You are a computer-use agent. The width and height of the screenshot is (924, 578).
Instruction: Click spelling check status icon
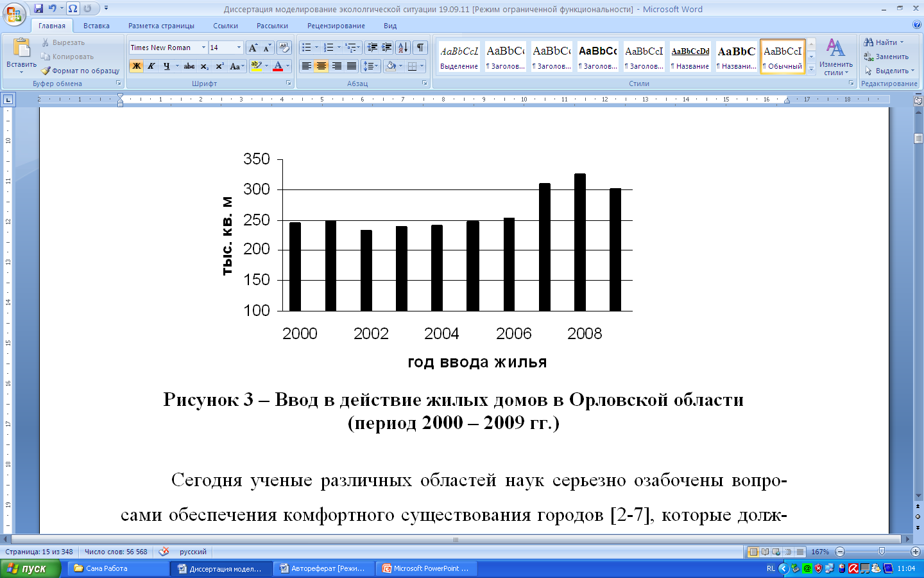coord(164,552)
